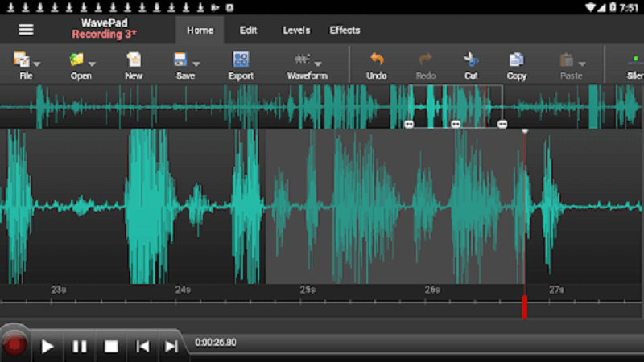644x362 pixels.
Task: Switch to the Home tab
Action: 200,30
